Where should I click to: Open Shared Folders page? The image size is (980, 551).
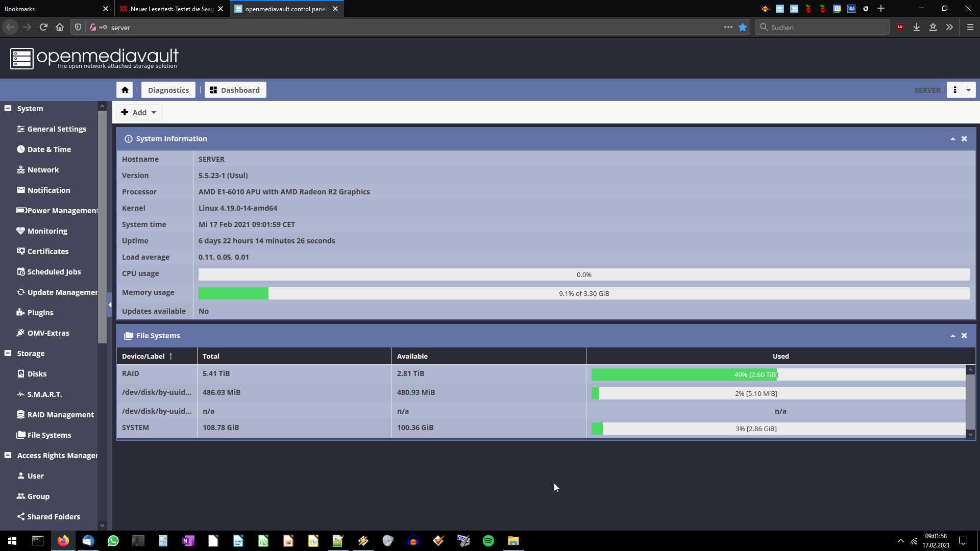coord(48,517)
